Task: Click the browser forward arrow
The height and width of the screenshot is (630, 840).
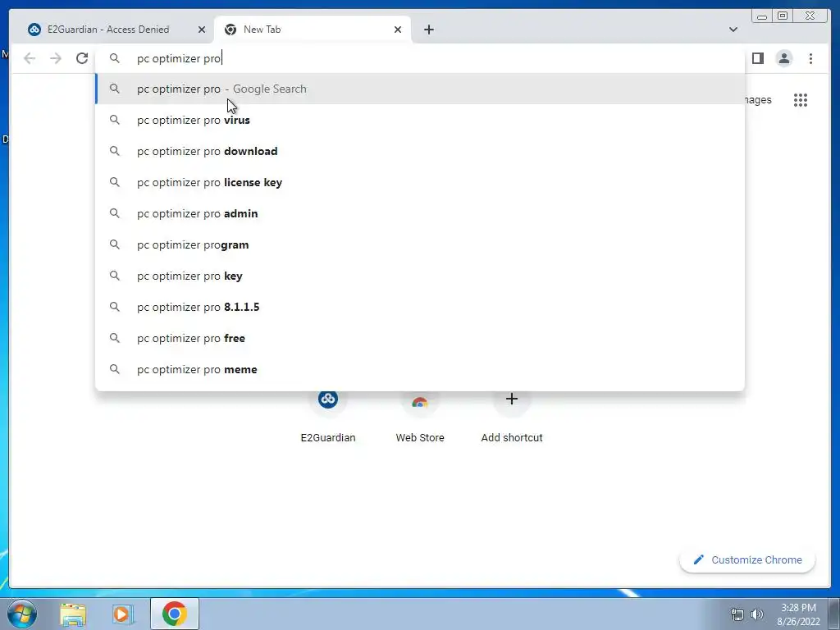Action: point(56,58)
